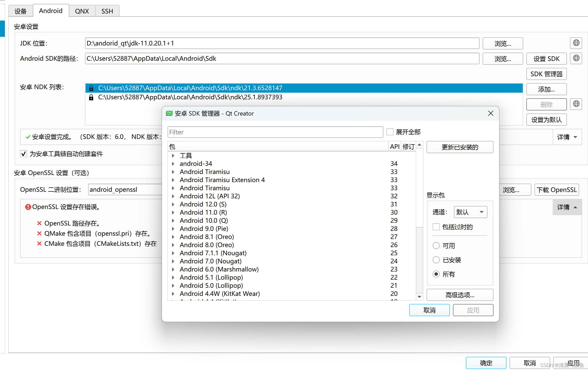Expand the Android 11.0 (R) package
Viewport: 588px width, 370px height.
point(173,212)
